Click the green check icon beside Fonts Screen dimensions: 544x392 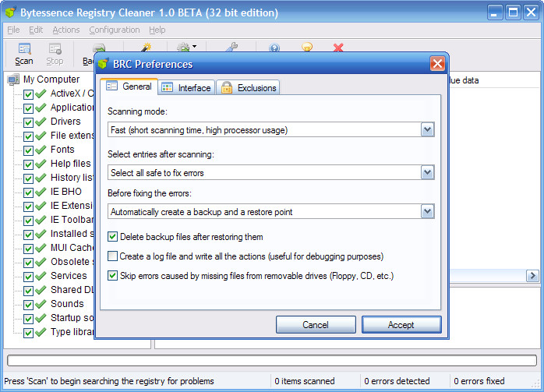(x=41, y=150)
